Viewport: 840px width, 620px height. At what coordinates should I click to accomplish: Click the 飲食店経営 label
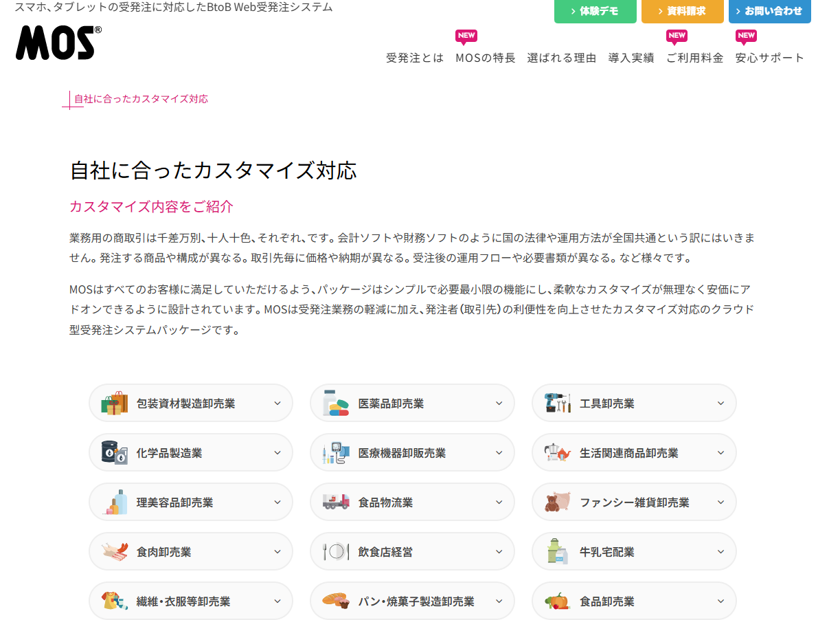coord(386,552)
